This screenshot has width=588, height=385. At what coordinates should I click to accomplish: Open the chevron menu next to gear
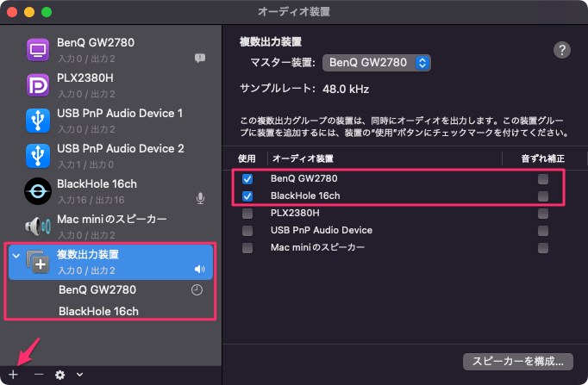click(79, 374)
